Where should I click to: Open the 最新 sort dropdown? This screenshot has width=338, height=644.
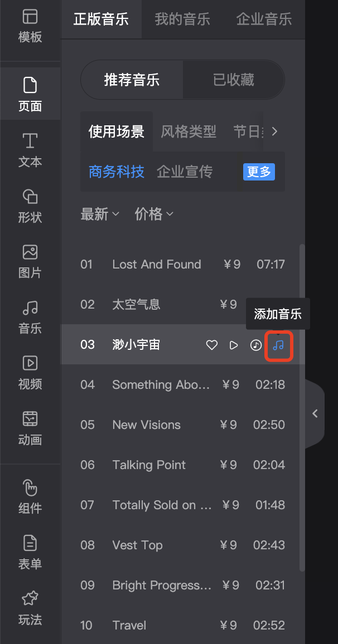[x=100, y=214]
